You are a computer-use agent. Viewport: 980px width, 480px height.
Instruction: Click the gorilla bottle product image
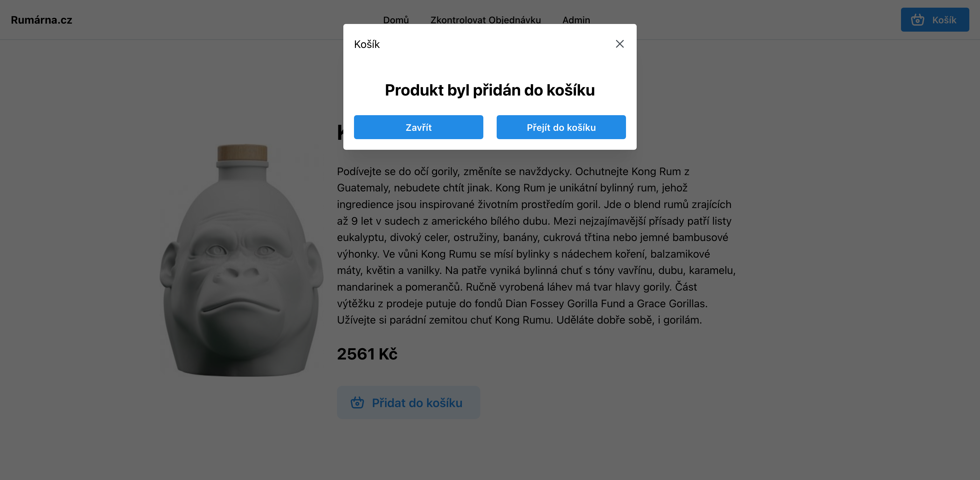[x=242, y=261]
